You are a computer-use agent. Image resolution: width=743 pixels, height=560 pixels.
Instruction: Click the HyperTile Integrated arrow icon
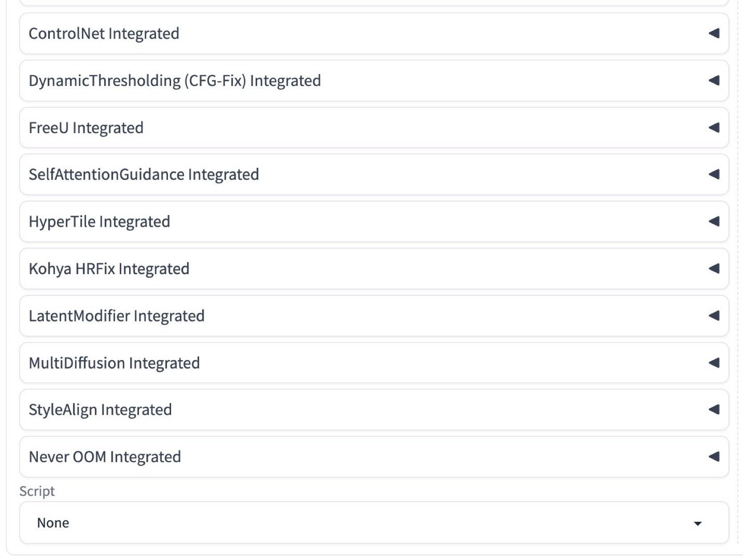click(x=714, y=222)
